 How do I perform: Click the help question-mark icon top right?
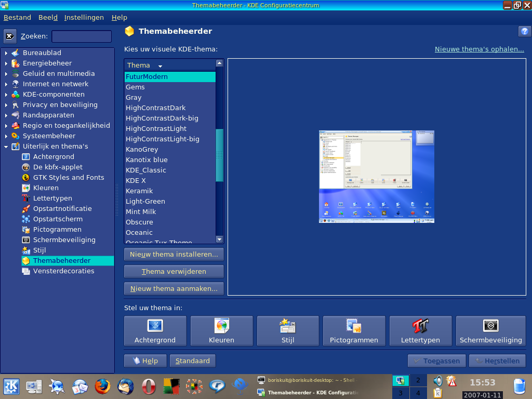pos(524,31)
